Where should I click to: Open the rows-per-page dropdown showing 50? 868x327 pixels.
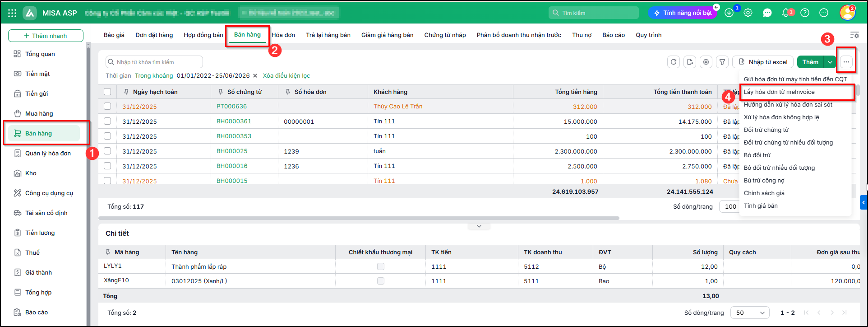pyautogui.click(x=751, y=313)
